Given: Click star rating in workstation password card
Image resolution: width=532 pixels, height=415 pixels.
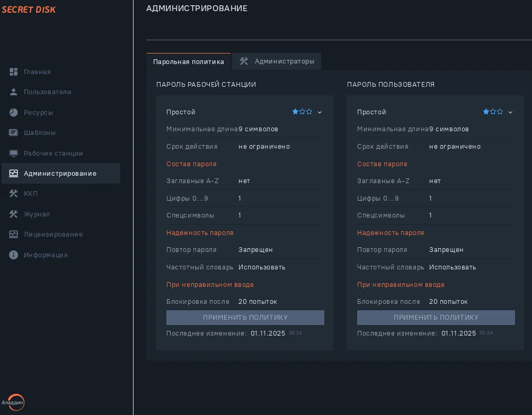Looking at the screenshot, I should (x=302, y=112).
